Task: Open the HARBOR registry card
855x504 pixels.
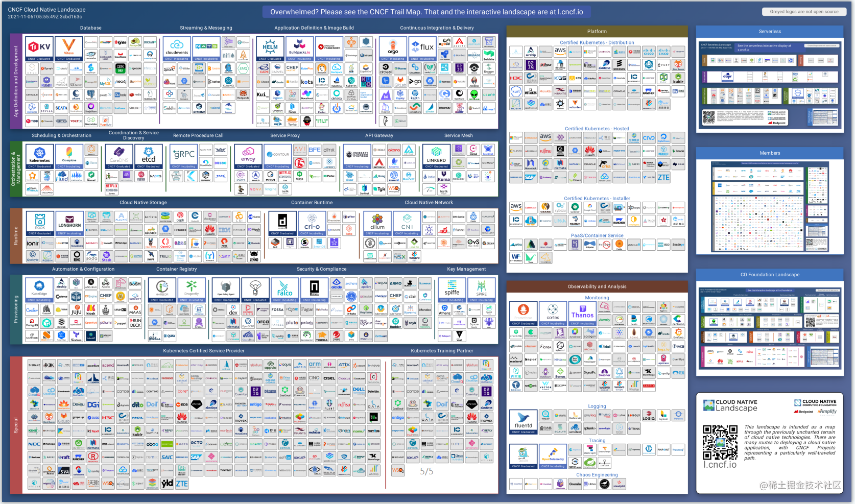Action: pos(162,290)
